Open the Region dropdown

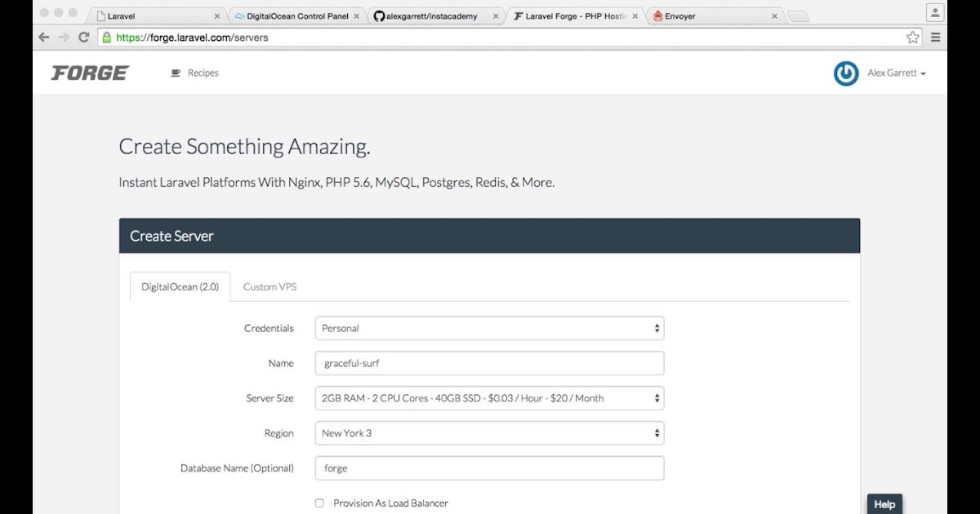(489, 433)
